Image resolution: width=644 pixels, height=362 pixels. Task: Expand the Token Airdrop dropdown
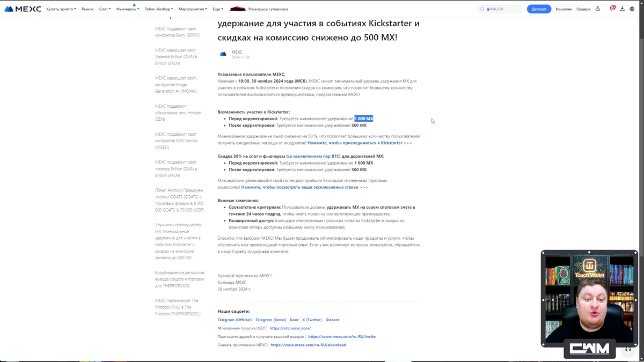coord(159,9)
